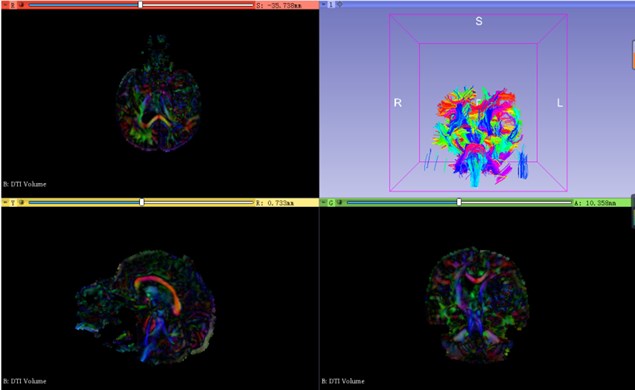This screenshot has width=635, height=390.
Task: Click the A: 10.358mm offset field
Action: tap(595, 203)
